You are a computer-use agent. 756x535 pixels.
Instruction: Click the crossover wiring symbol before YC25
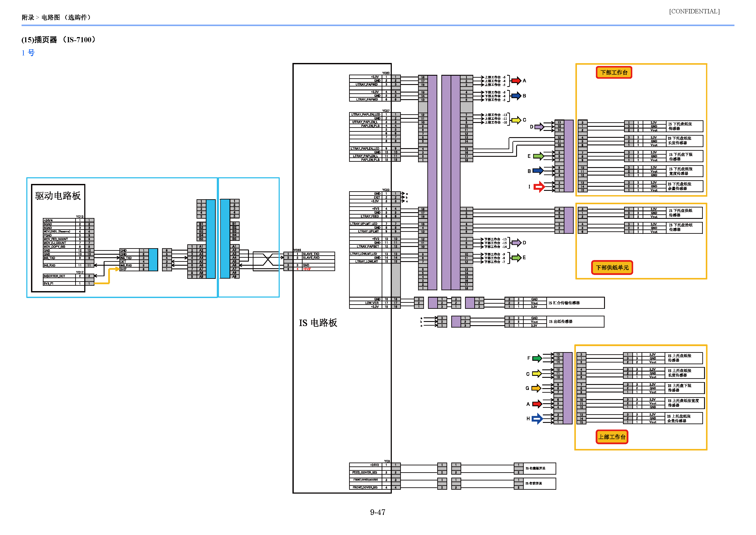[x=268, y=260]
